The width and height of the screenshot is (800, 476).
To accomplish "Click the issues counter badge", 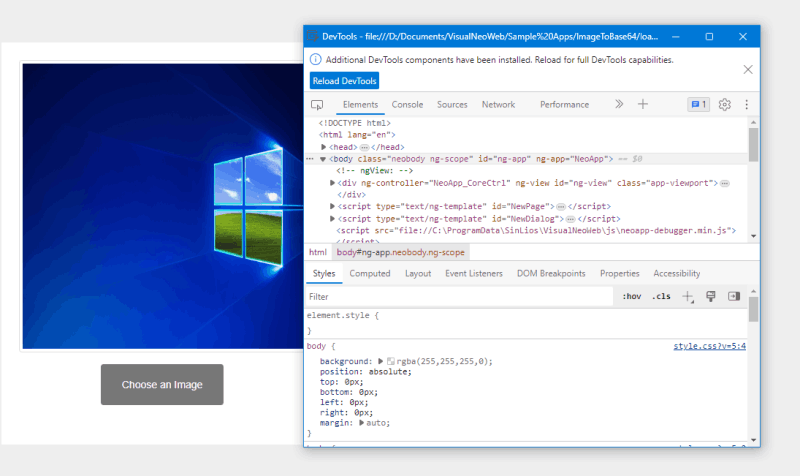I will coord(698,104).
